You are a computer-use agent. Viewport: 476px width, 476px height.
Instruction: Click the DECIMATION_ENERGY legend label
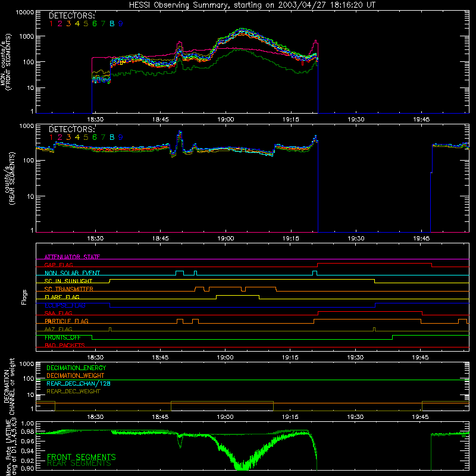point(76,368)
